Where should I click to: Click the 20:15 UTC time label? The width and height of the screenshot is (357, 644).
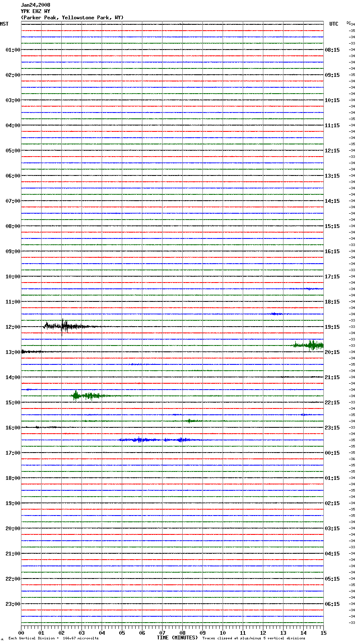coord(332,352)
